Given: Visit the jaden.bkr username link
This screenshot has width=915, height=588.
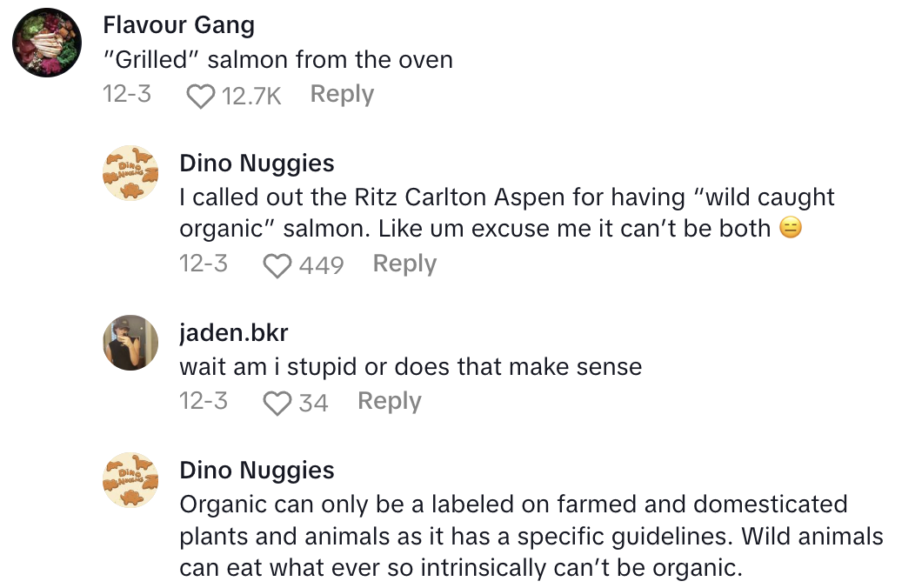Looking at the screenshot, I should [233, 332].
